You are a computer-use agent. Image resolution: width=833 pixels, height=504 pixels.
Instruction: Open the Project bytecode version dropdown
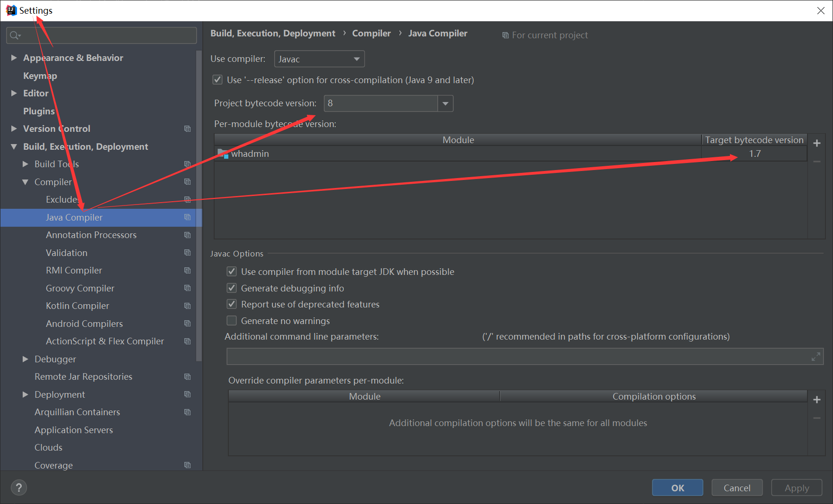[x=445, y=103]
